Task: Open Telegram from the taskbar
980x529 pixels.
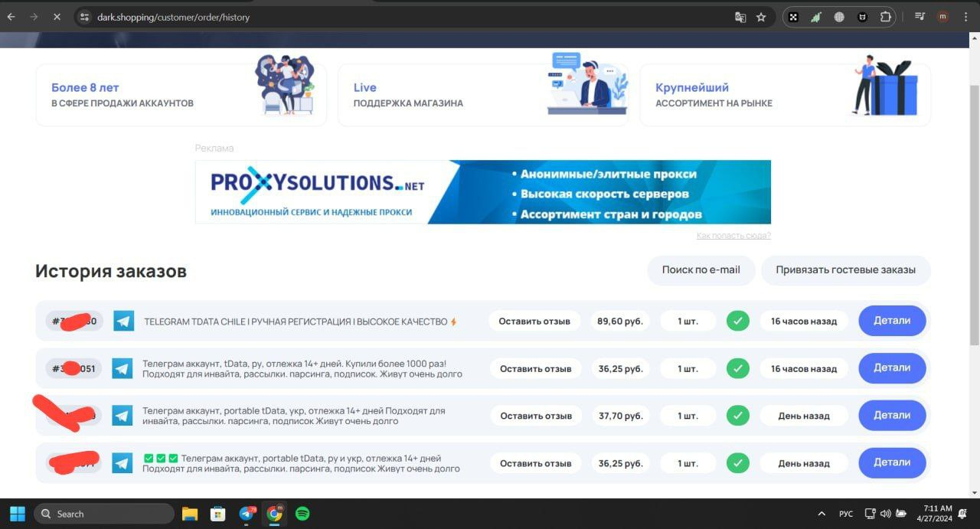Action: pyautogui.click(x=247, y=514)
